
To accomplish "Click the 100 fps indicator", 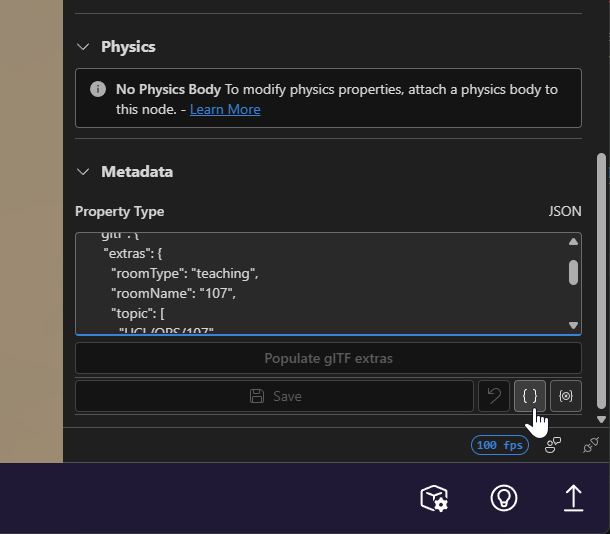I will 500,445.
